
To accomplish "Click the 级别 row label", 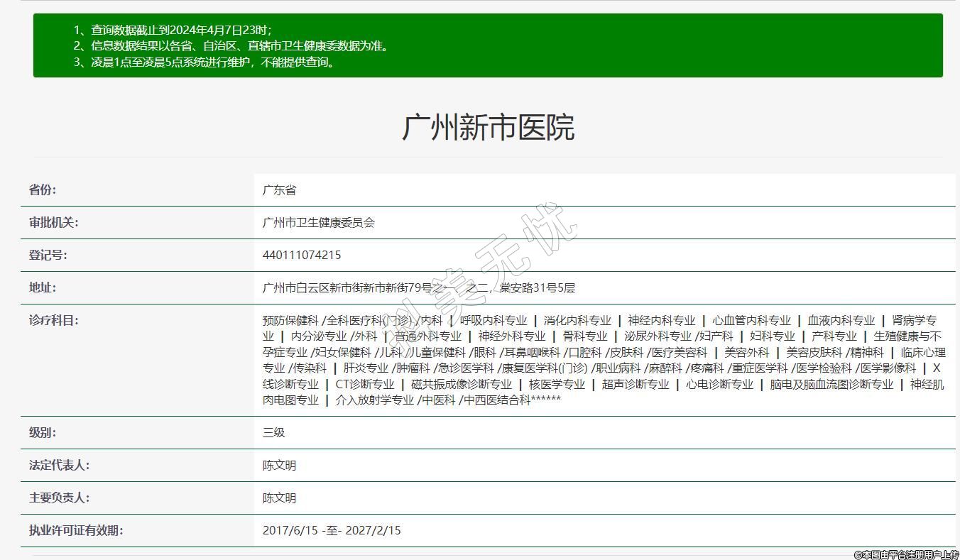I will pos(43,433).
